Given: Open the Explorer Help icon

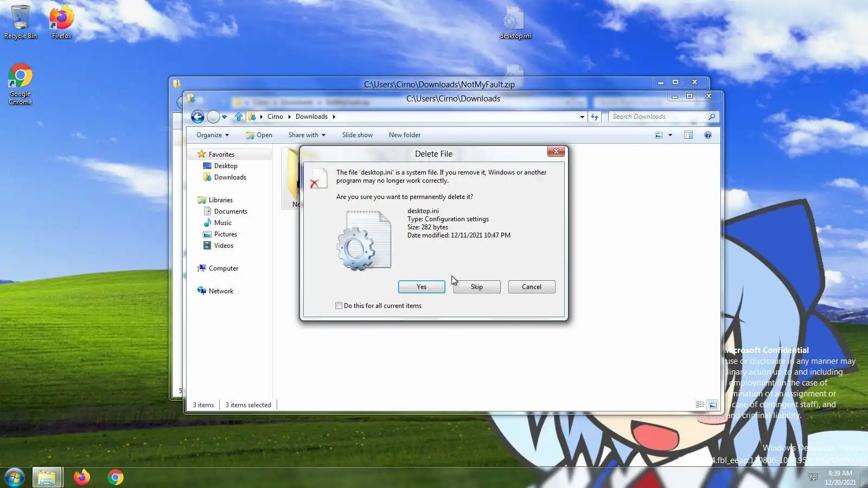Looking at the screenshot, I should pos(708,135).
